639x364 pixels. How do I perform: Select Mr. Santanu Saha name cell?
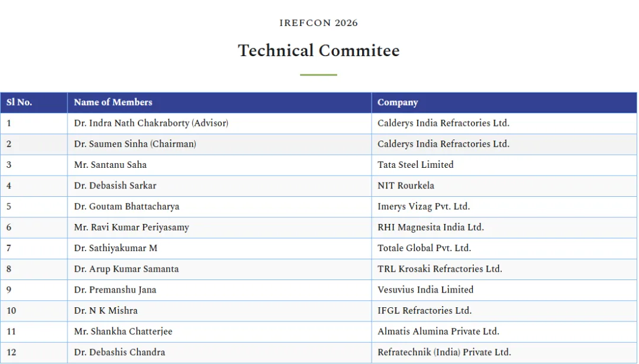[110, 165]
